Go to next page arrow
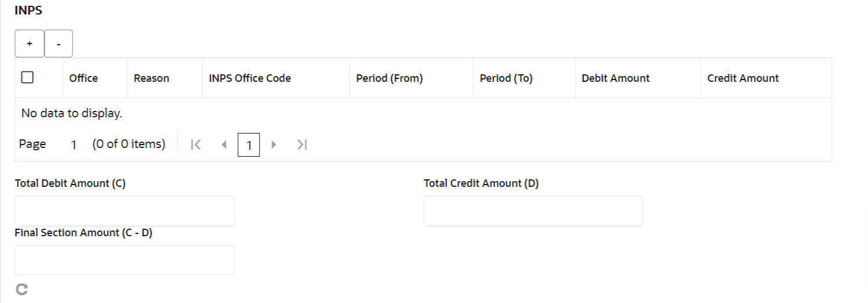The width and height of the screenshot is (868, 303). (x=274, y=145)
